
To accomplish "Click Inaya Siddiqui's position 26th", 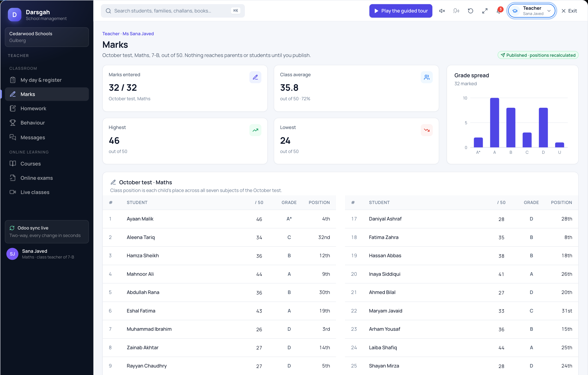I will tap(567, 274).
